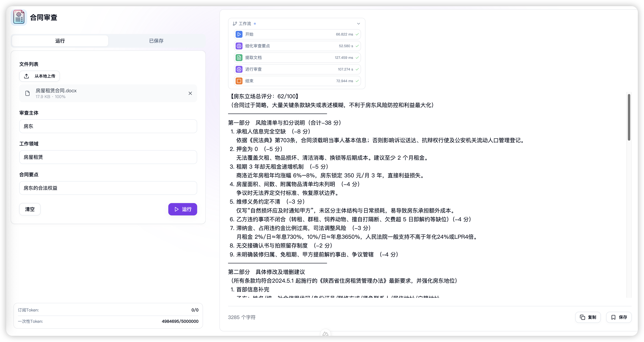The height and width of the screenshot is (342, 644).
Task: Collapse the 工作流 panel chevron
Action: click(359, 24)
